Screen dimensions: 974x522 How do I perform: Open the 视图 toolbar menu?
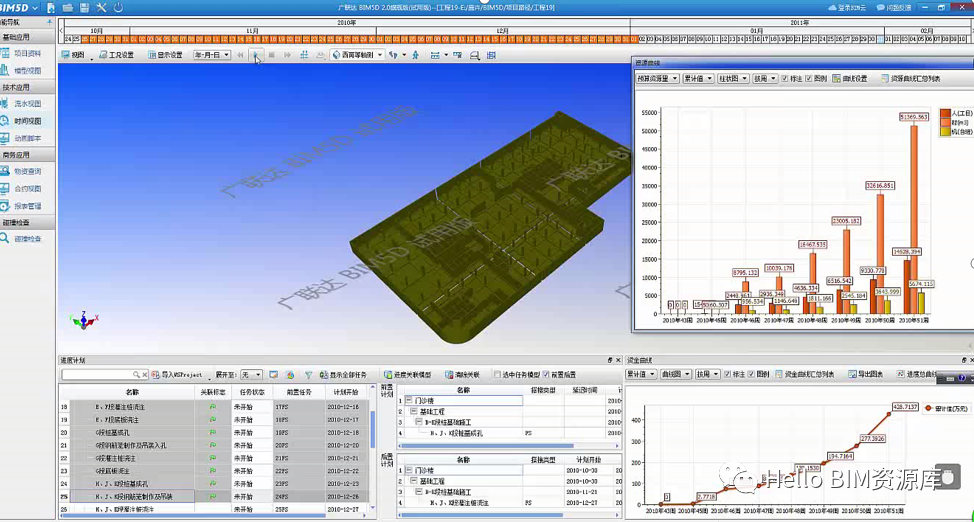(x=75, y=55)
